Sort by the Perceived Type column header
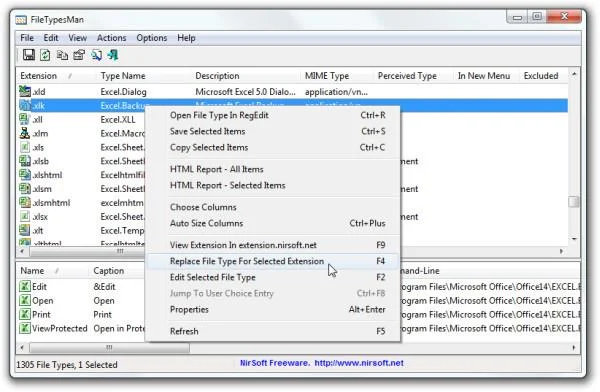Viewport: 600px width, 392px height. coord(414,76)
